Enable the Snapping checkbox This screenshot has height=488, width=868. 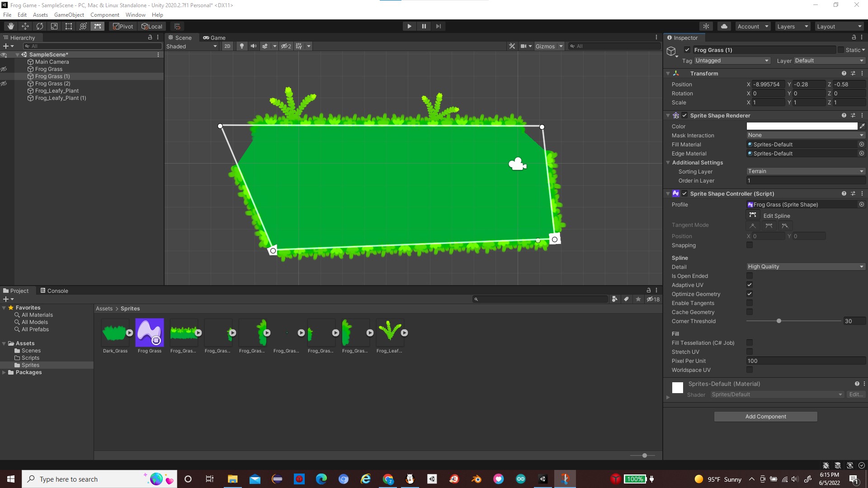pyautogui.click(x=750, y=245)
